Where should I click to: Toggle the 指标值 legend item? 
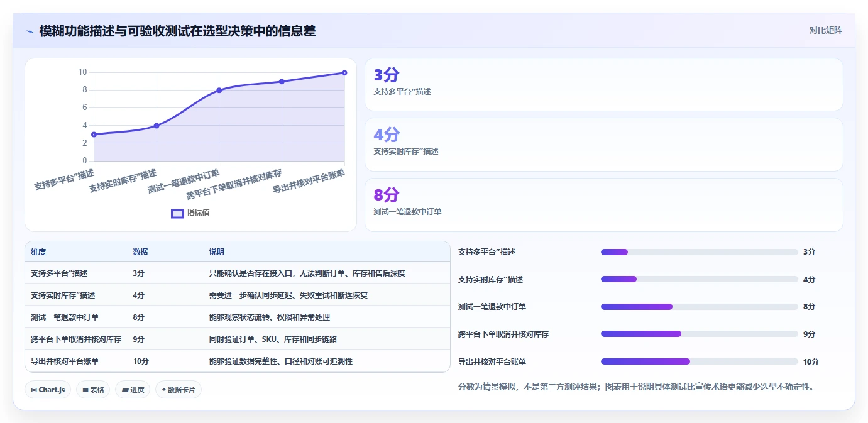coord(190,213)
